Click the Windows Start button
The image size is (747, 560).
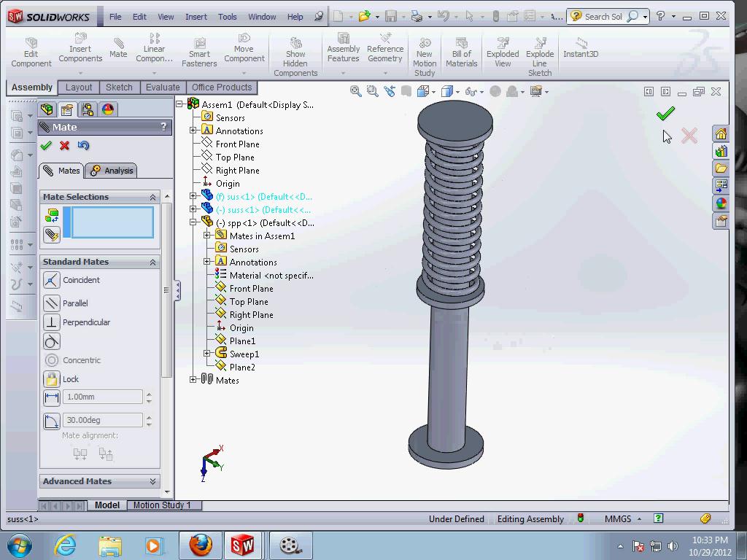click(x=20, y=545)
